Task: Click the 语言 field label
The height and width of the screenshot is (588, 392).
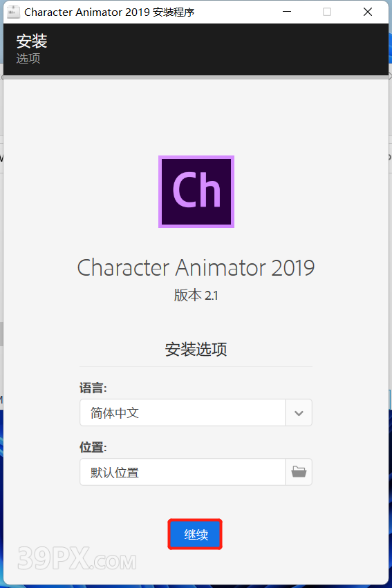Action: 93,388
